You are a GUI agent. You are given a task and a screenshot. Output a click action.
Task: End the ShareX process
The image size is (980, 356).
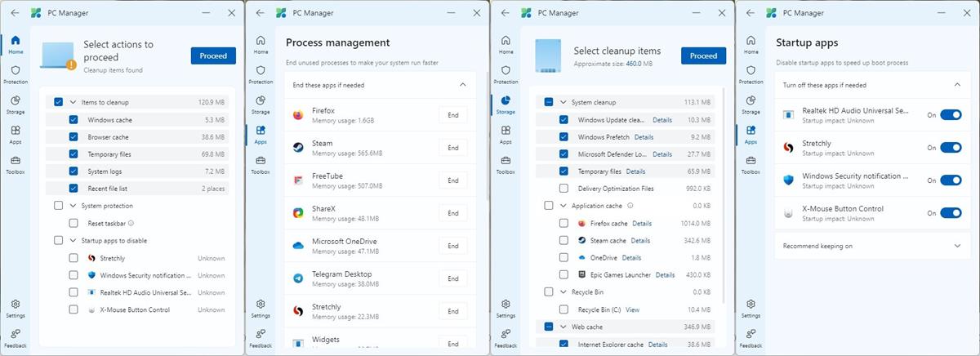[x=453, y=213]
